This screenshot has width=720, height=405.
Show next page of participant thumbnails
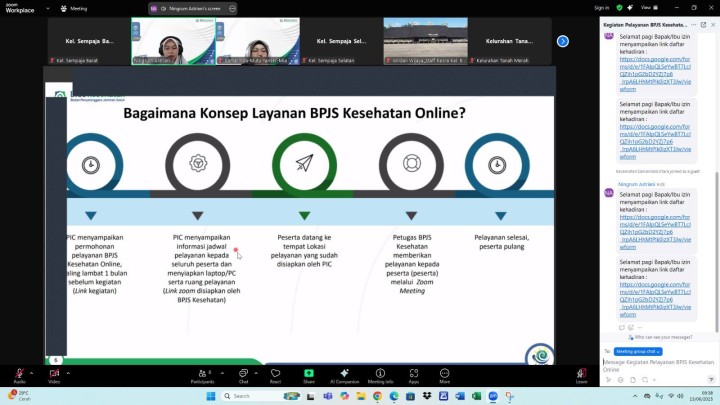click(x=562, y=41)
